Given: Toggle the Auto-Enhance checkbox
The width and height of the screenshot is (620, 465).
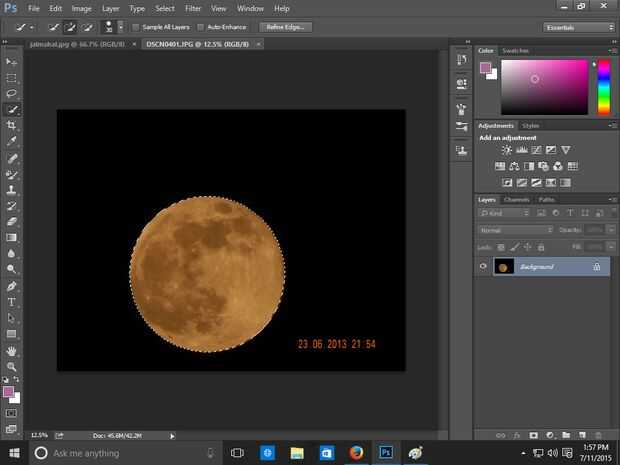Looking at the screenshot, I should point(200,27).
